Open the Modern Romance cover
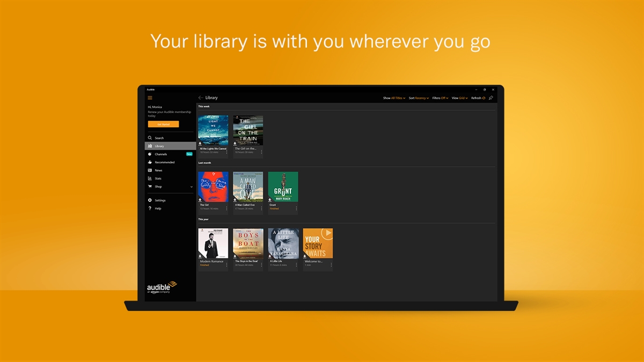Image resolution: width=644 pixels, height=362 pixels. (x=213, y=243)
